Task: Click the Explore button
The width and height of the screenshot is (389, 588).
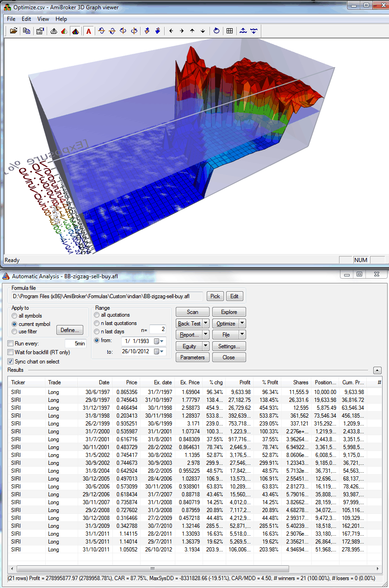Action: tap(229, 312)
